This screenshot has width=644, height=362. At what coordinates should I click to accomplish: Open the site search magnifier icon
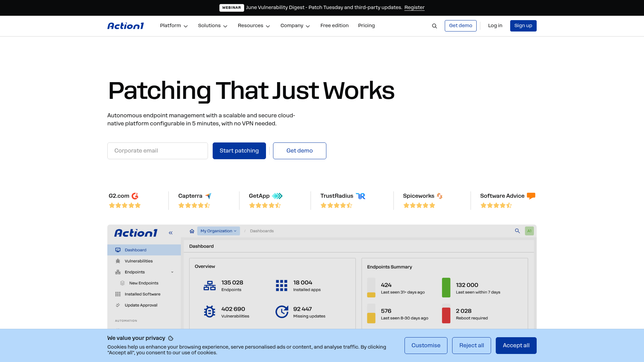click(x=434, y=26)
